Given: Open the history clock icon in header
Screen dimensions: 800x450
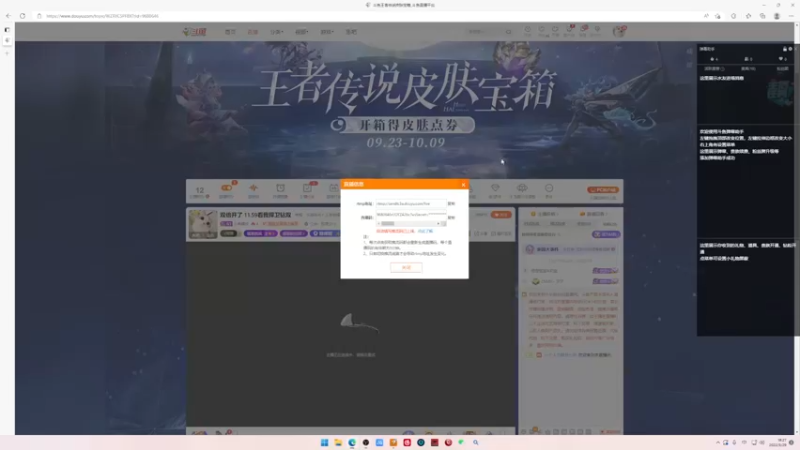Looking at the screenshot, I should tap(528, 31).
